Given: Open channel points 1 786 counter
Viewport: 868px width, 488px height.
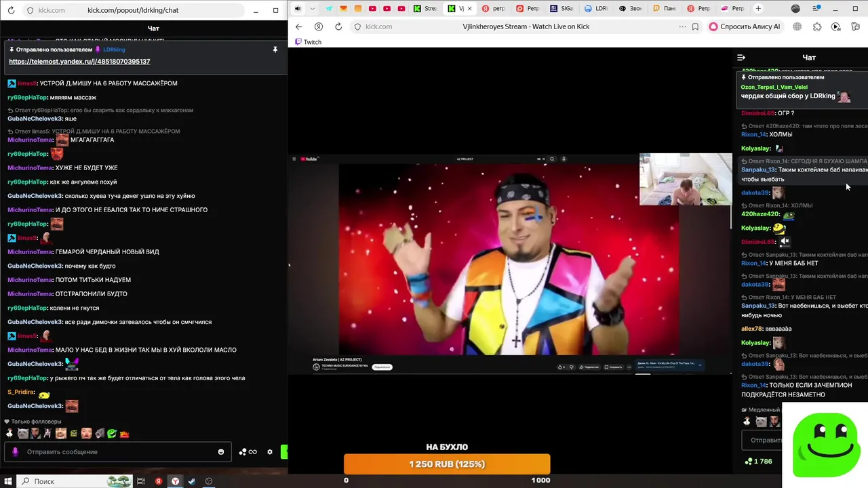Looking at the screenshot, I should pyautogui.click(x=759, y=462).
